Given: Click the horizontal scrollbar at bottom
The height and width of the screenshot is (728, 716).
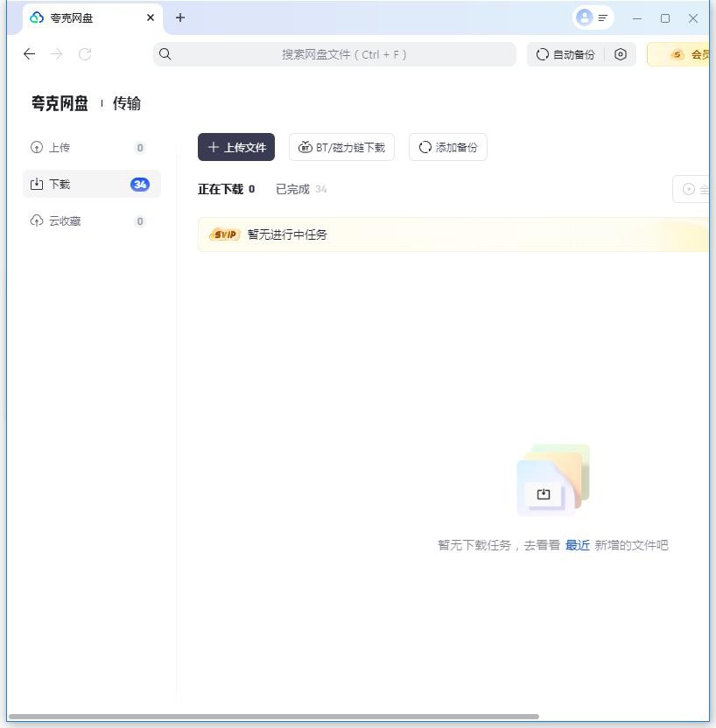Looking at the screenshot, I should [x=274, y=717].
